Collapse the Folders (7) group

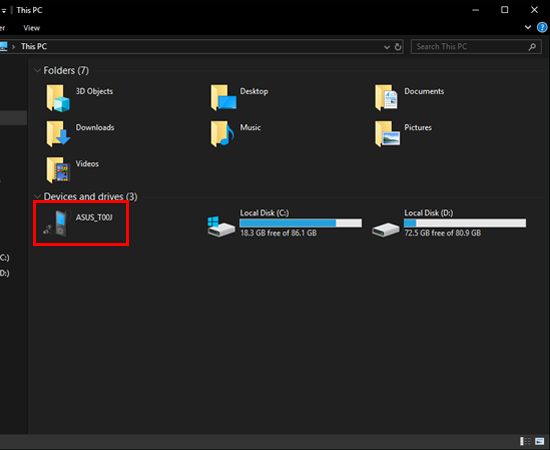pyautogui.click(x=37, y=70)
